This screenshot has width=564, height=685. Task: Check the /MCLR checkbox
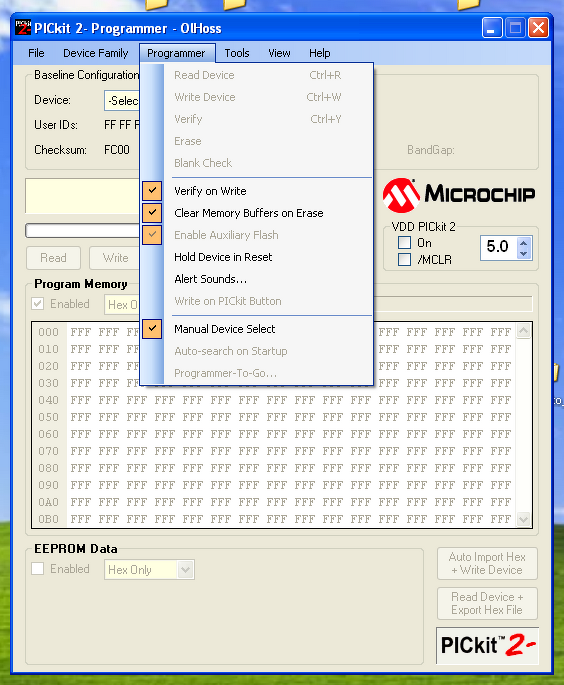point(405,259)
